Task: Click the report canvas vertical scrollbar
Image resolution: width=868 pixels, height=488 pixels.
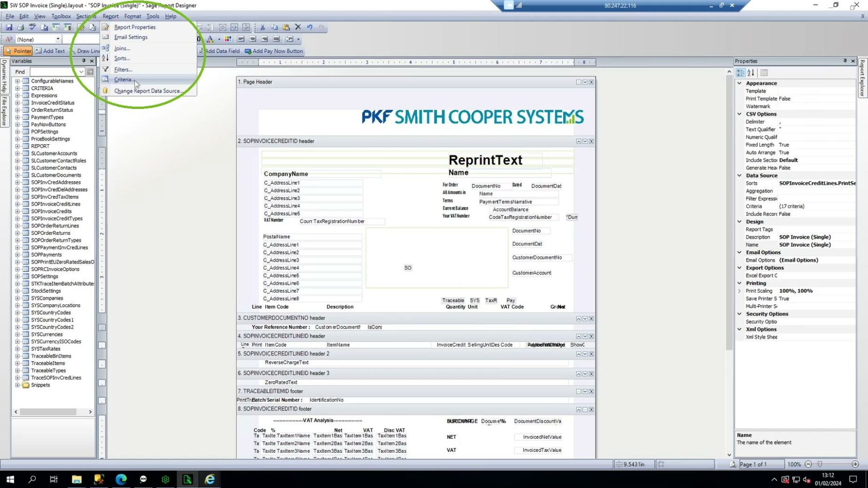Action: coord(729,214)
